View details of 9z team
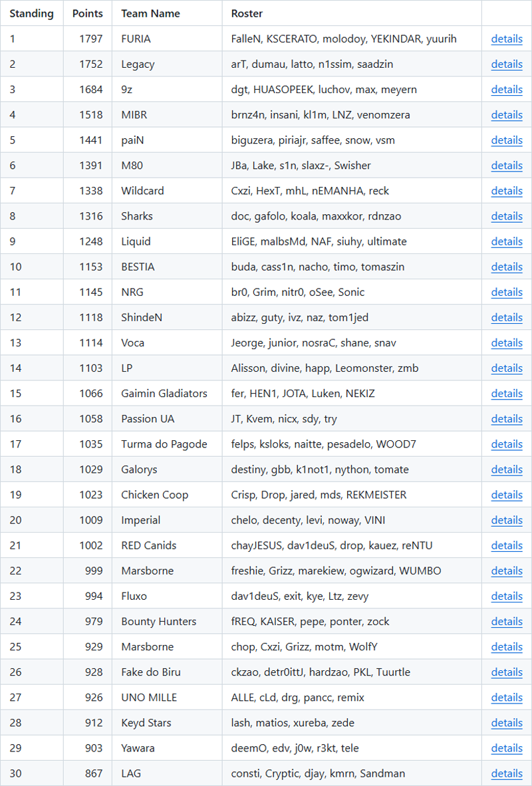 coord(507,89)
